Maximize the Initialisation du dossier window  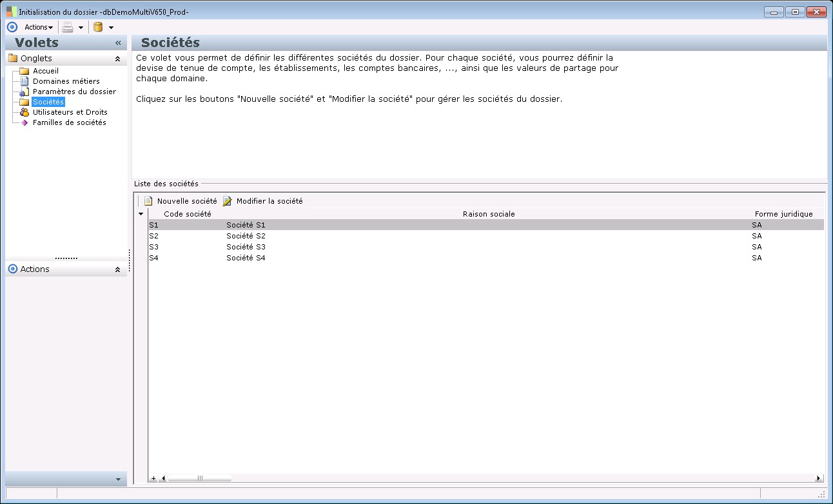pyautogui.click(x=794, y=12)
